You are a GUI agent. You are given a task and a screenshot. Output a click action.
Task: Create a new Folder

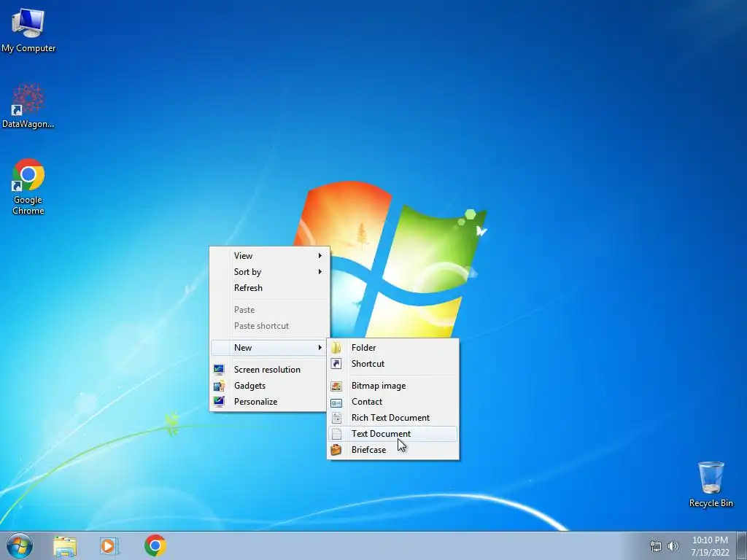coord(393,348)
